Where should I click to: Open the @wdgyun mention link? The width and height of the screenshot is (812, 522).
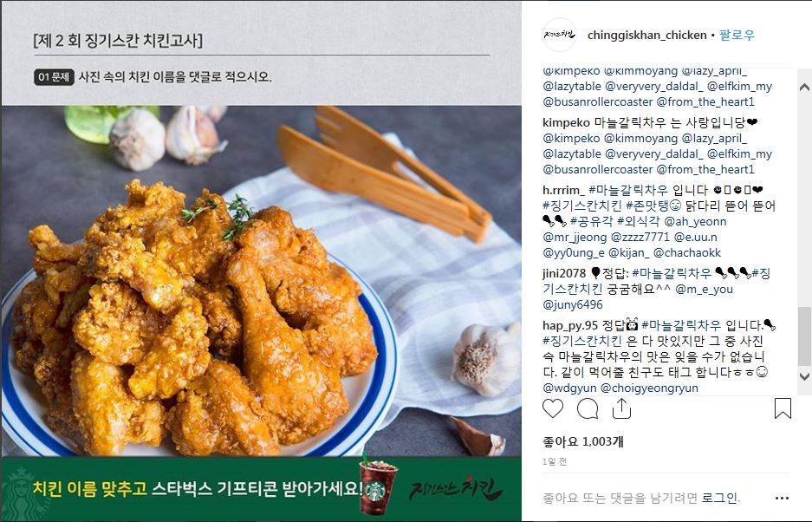[x=569, y=388]
